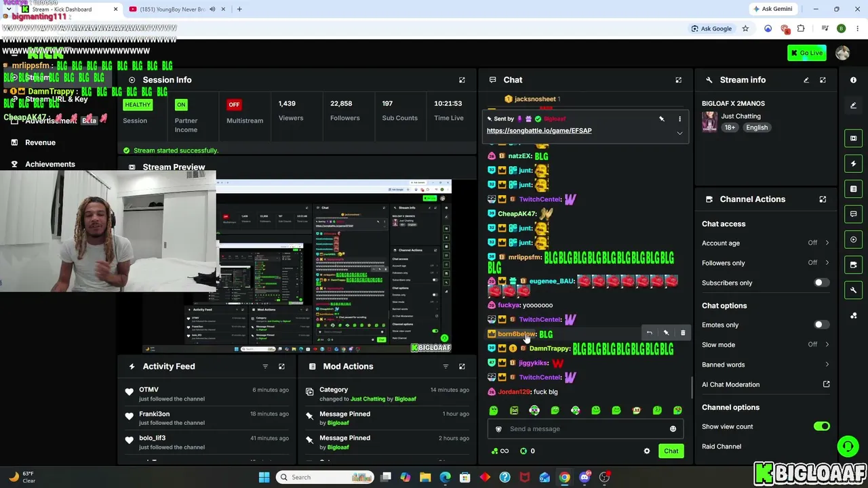Send message with the Chat button
868x488 pixels.
click(671, 451)
